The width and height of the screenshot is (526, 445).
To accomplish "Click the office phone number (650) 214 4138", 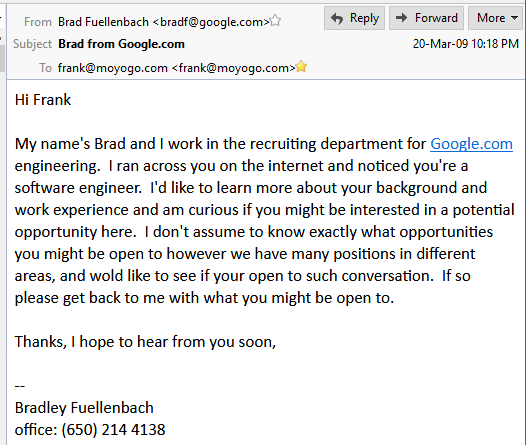I will pos(113,430).
